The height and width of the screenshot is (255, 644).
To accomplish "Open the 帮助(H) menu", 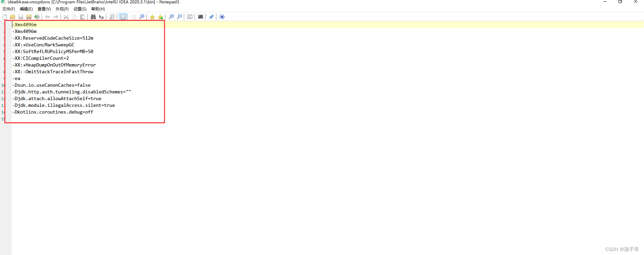I will pos(98,9).
